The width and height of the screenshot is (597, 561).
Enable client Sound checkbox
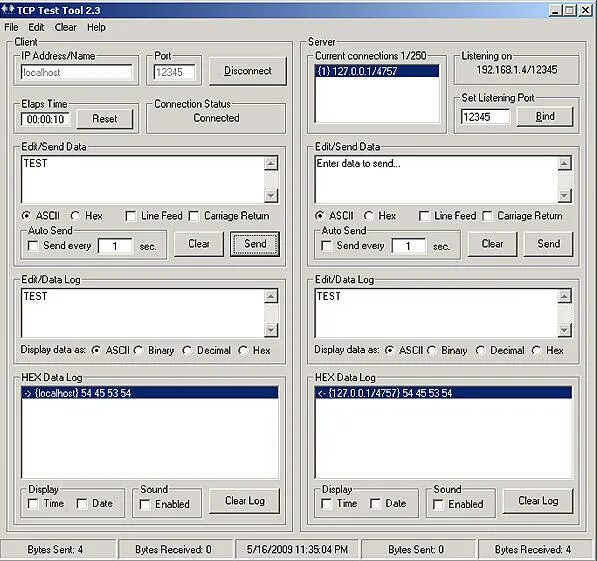click(145, 505)
